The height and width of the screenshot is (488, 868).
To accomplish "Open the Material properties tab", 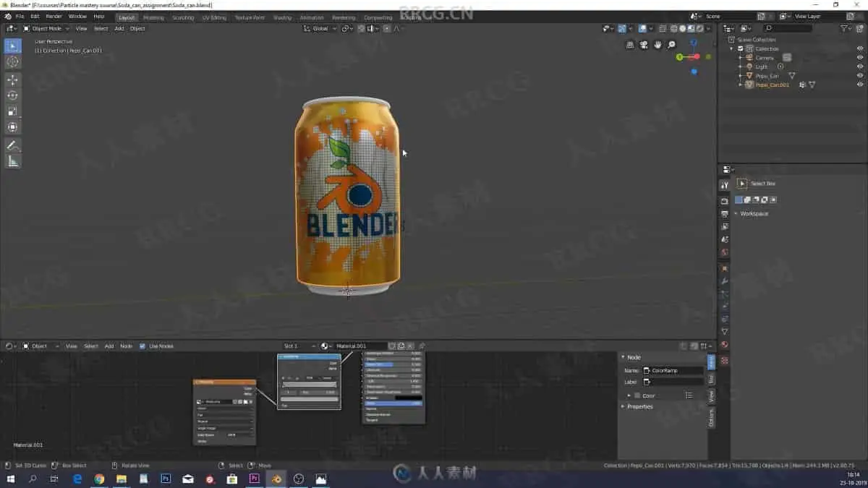I will pyautogui.click(x=724, y=345).
